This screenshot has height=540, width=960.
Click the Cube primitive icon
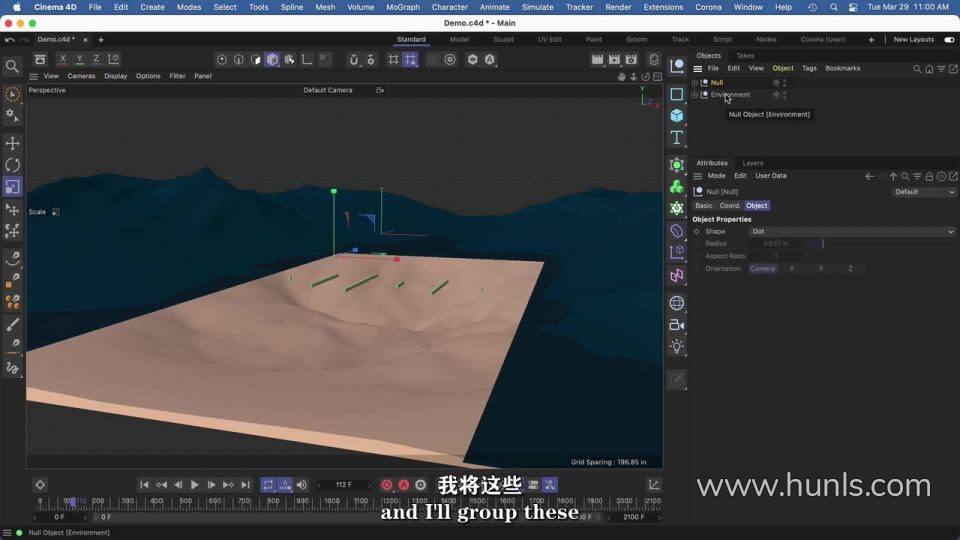677,115
